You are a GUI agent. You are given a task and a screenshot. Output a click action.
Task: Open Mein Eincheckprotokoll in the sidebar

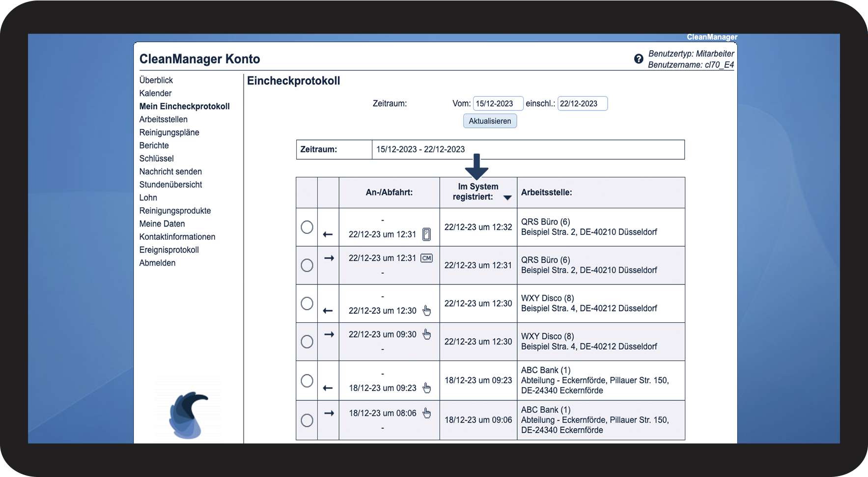[x=185, y=106]
